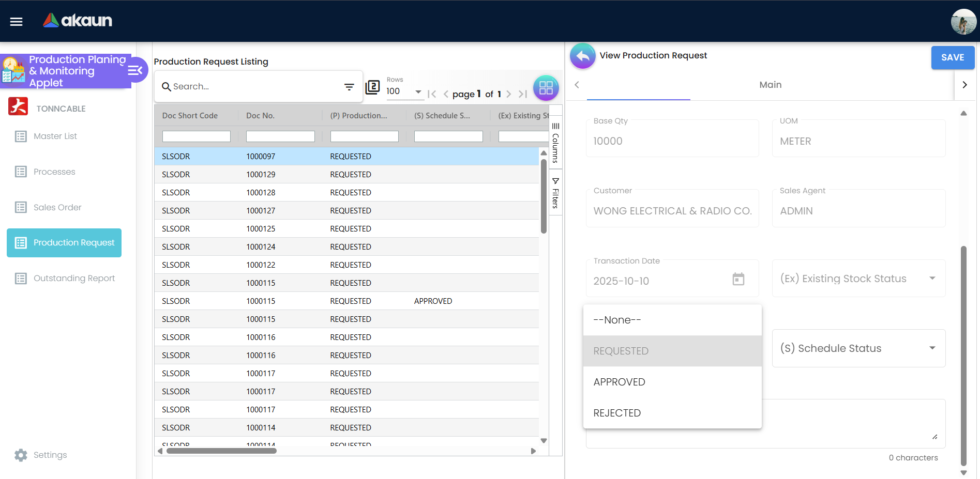The image size is (980, 479).
Task: Go to Outstanding Report in sidebar
Action: (74, 278)
